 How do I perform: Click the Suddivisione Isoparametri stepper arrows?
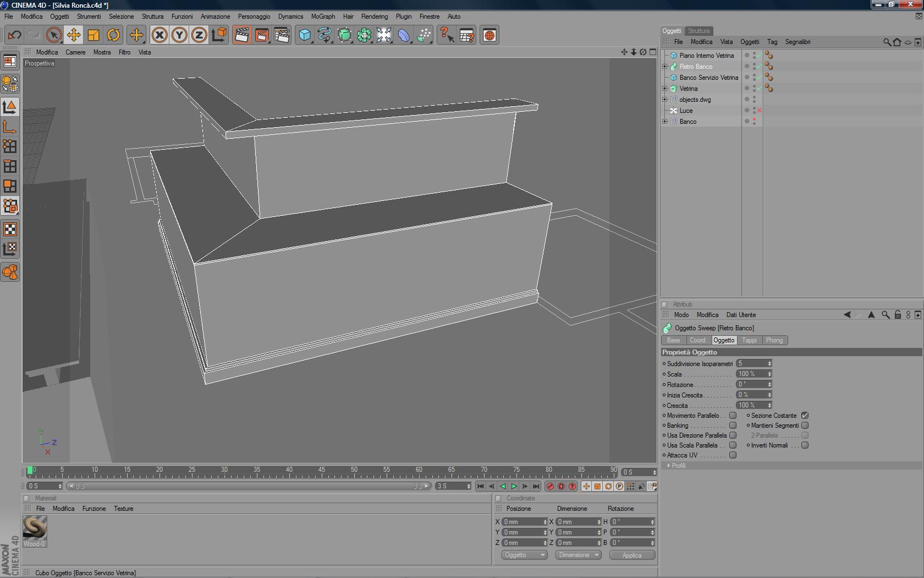[769, 364]
